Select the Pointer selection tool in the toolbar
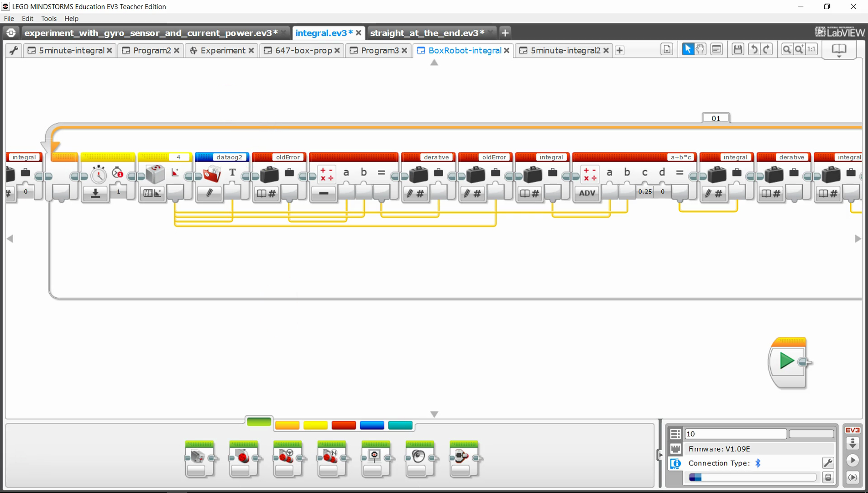 point(688,49)
